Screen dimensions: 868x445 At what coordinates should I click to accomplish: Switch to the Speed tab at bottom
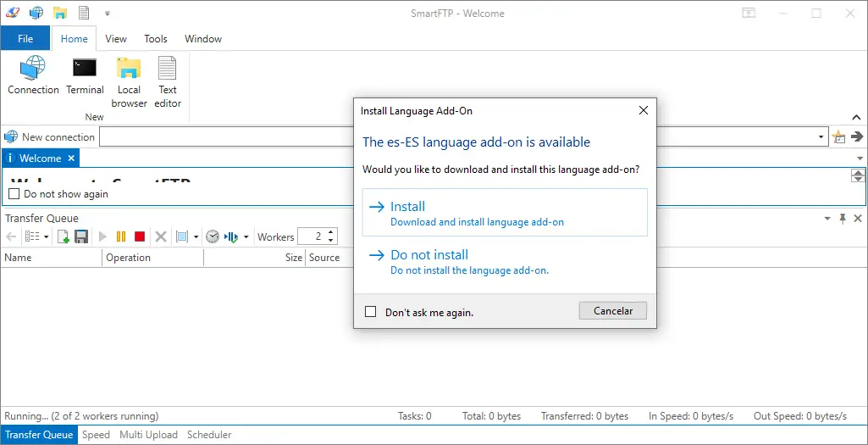tap(96, 435)
